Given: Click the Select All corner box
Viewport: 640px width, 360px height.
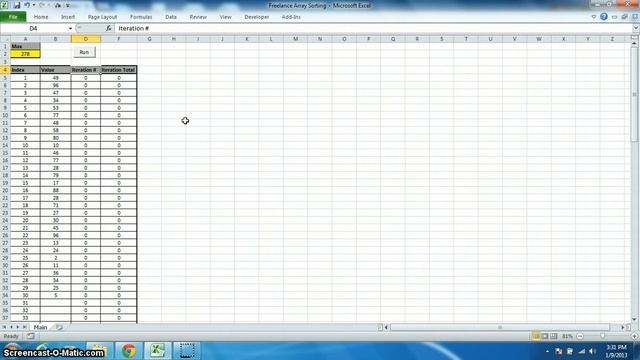Looking at the screenshot, I should point(5,39).
